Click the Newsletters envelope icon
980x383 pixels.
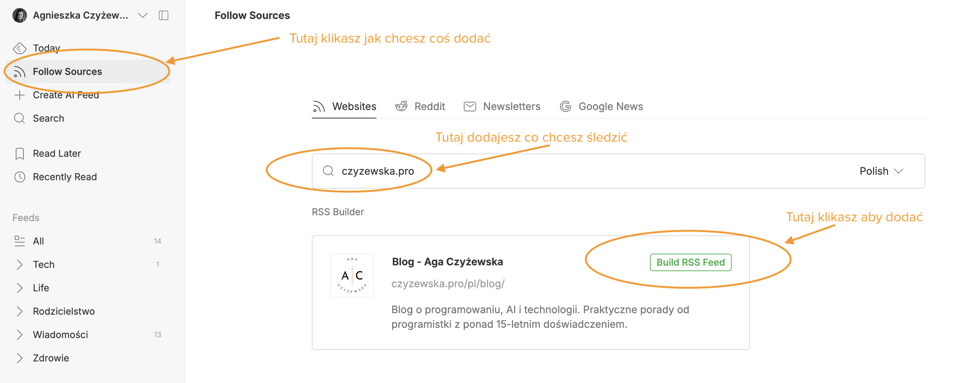(x=470, y=106)
